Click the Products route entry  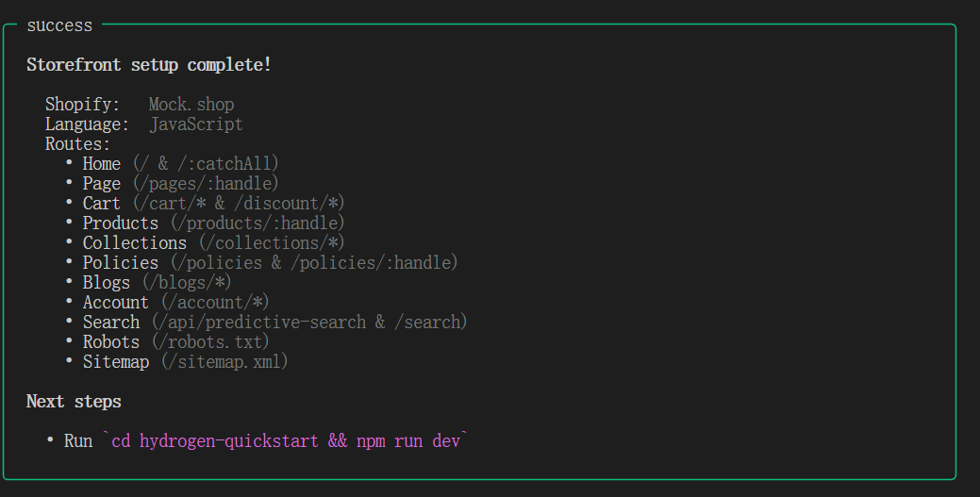pyautogui.click(x=214, y=224)
